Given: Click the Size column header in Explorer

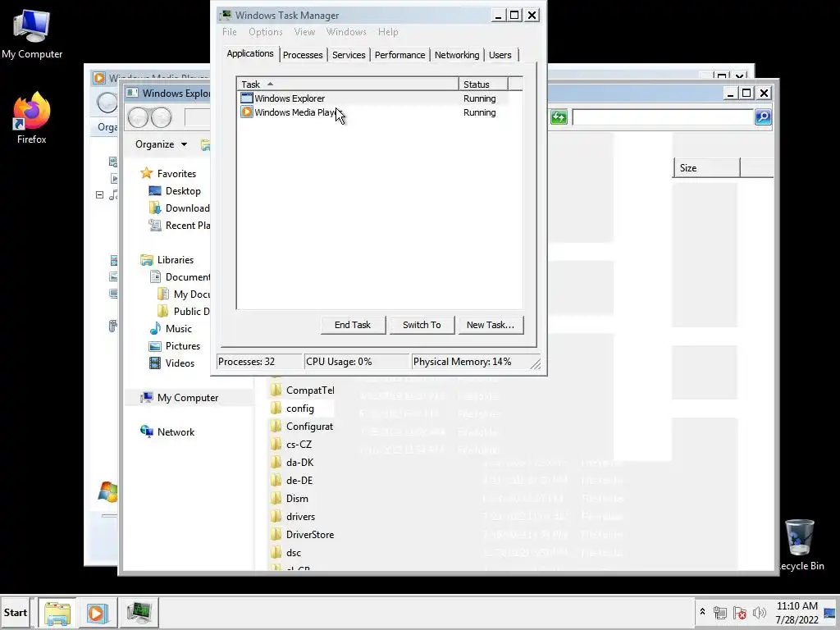Looking at the screenshot, I should [x=706, y=167].
